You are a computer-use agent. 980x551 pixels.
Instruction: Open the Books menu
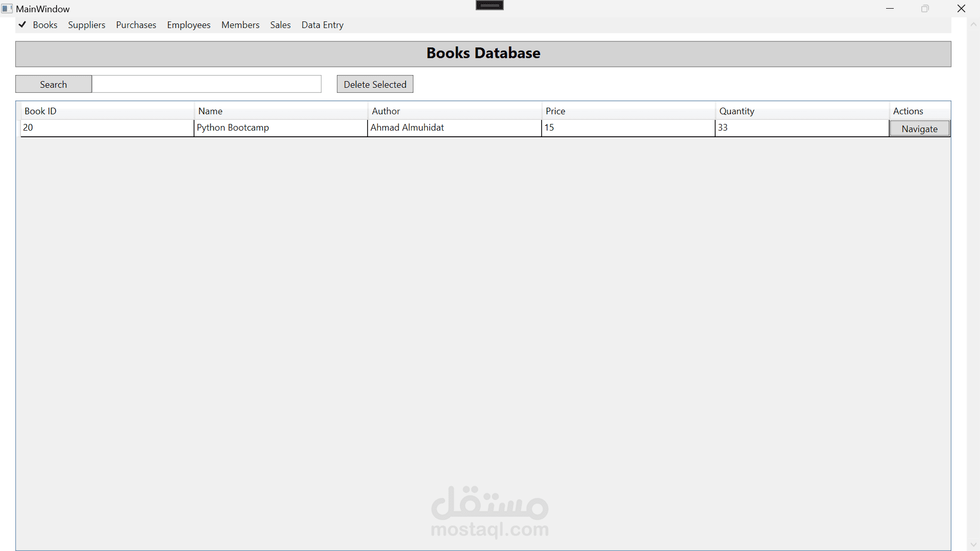(45, 25)
